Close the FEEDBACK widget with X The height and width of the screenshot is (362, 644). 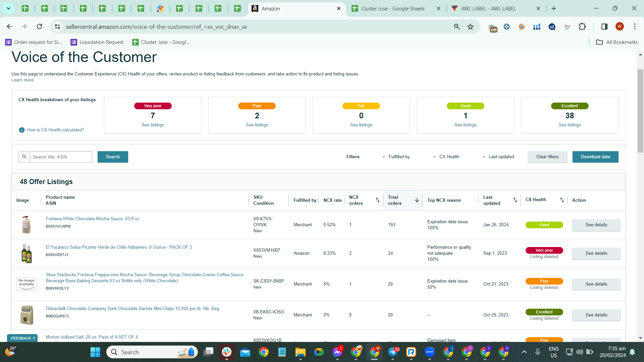tap(34, 338)
